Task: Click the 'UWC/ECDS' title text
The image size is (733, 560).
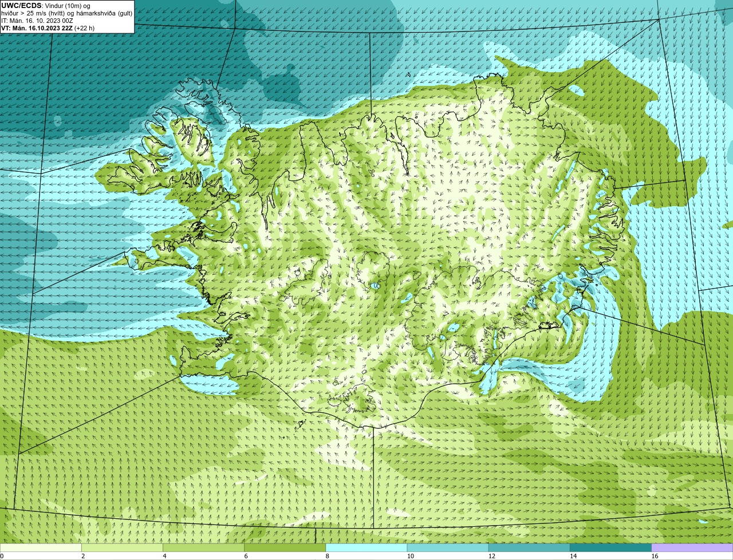Action: (x=21, y=6)
